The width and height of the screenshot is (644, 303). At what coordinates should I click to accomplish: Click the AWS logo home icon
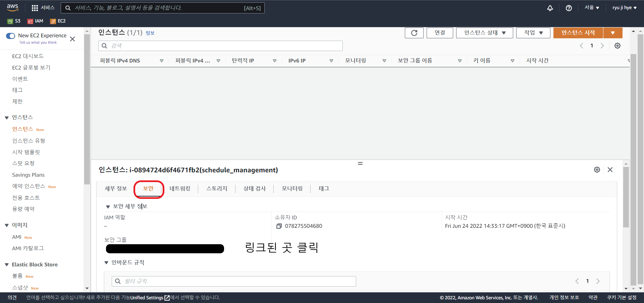click(12, 7)
